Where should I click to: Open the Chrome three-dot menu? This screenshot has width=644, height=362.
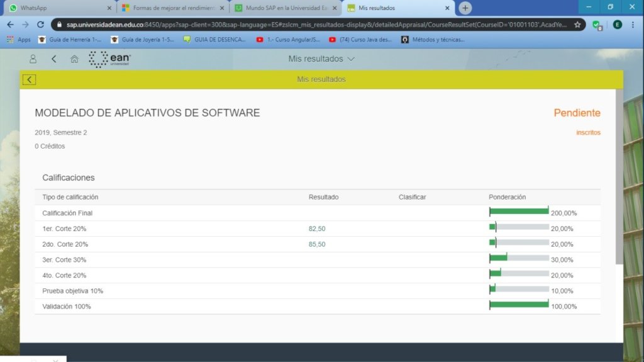pos(633,25)
